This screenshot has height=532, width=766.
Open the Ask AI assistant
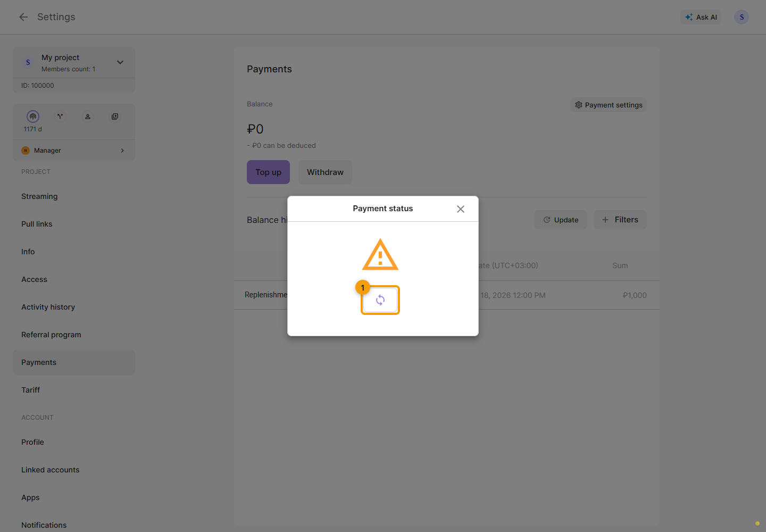[701, 17]
